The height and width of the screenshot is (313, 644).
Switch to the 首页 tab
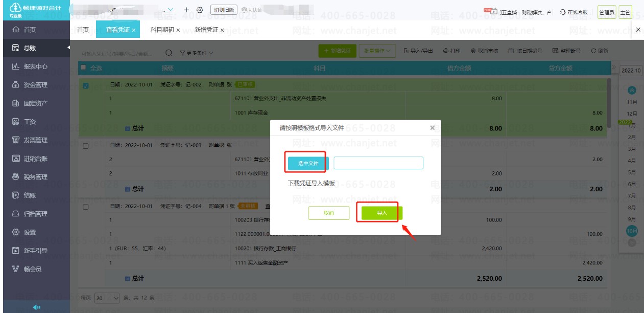coord(83,30)
